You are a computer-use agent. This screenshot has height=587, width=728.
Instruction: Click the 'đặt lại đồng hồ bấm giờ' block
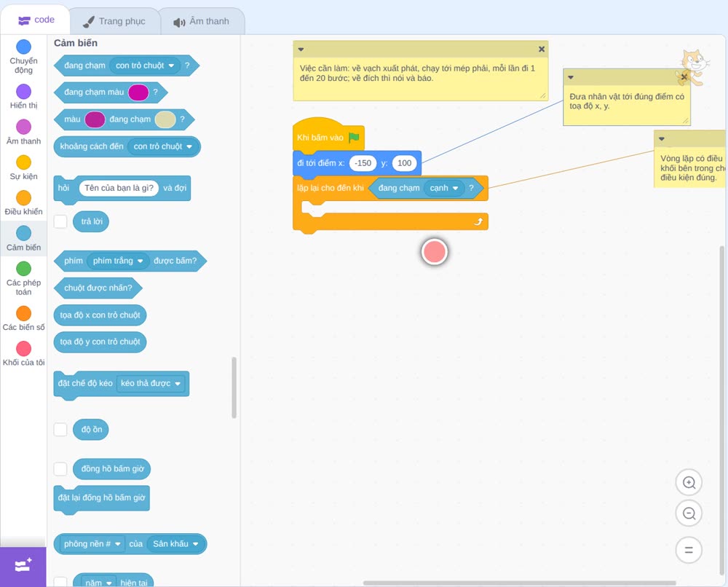point(102,498)
